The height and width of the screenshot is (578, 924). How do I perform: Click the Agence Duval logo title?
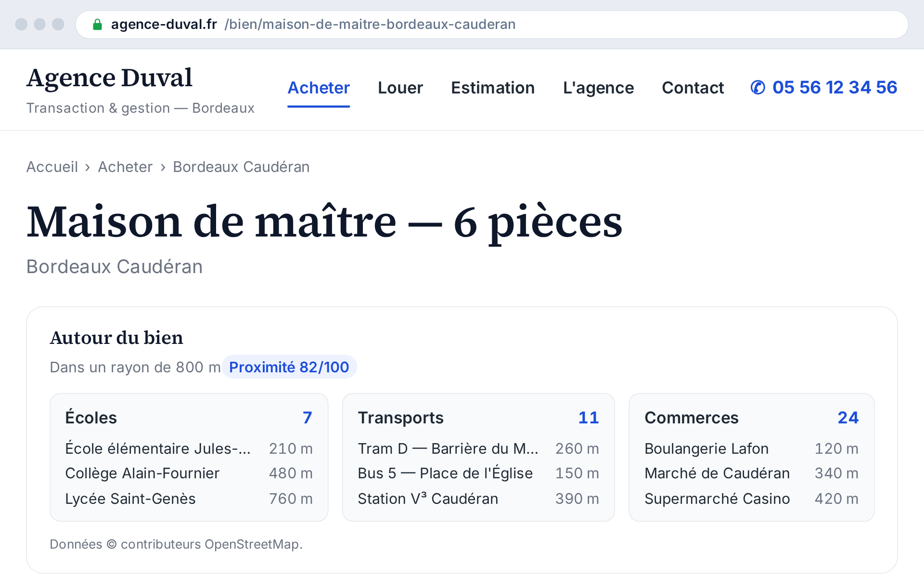pyautogui.click(x=109, y=78)
